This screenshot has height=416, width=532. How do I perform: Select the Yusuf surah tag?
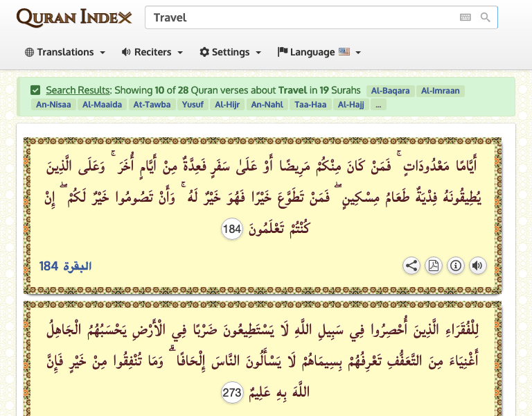[193, 105]
